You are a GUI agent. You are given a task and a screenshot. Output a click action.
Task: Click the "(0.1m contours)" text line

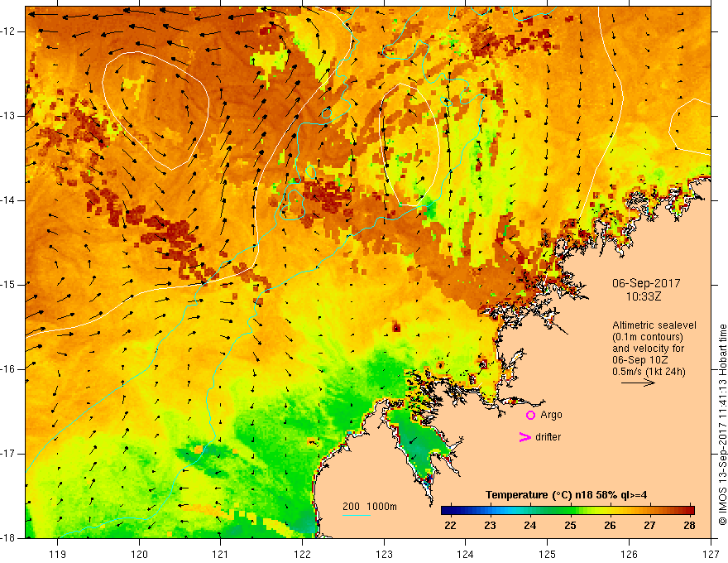tap(648, 337)
